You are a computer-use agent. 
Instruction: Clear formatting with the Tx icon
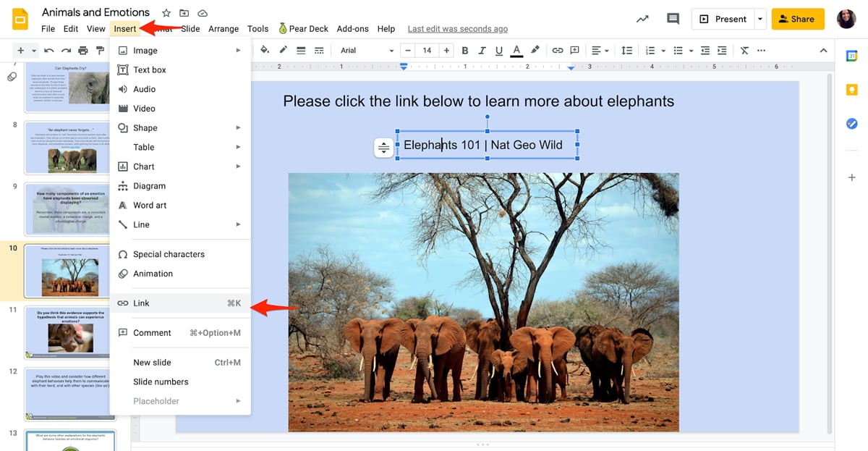point(744,51)
